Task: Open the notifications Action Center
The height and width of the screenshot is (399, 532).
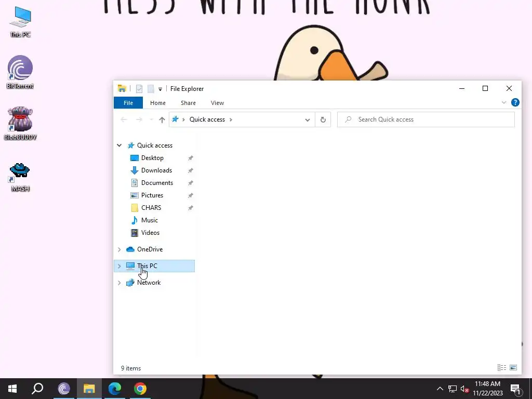Action: (515, 389)
